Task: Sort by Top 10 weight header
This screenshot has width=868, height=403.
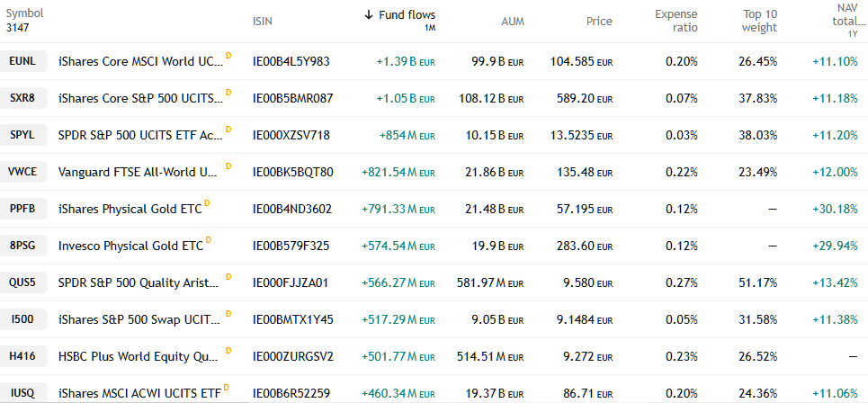Action: pyautogui.click(x=759, y=21)
